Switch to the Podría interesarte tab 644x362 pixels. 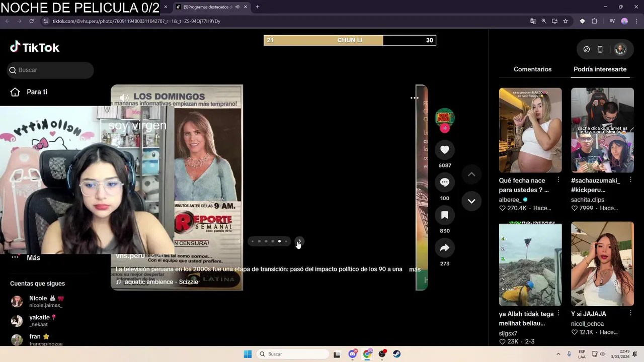tap(600, 69)
